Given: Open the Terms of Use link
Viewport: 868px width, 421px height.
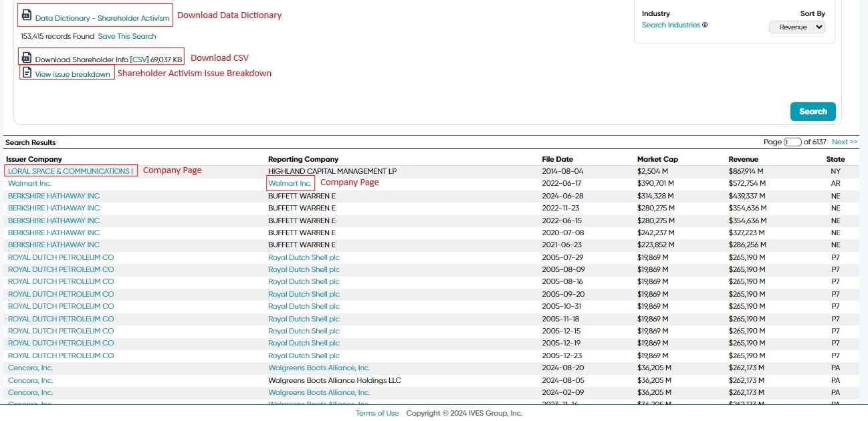Looking at the screenshot, I should (377, 413).
